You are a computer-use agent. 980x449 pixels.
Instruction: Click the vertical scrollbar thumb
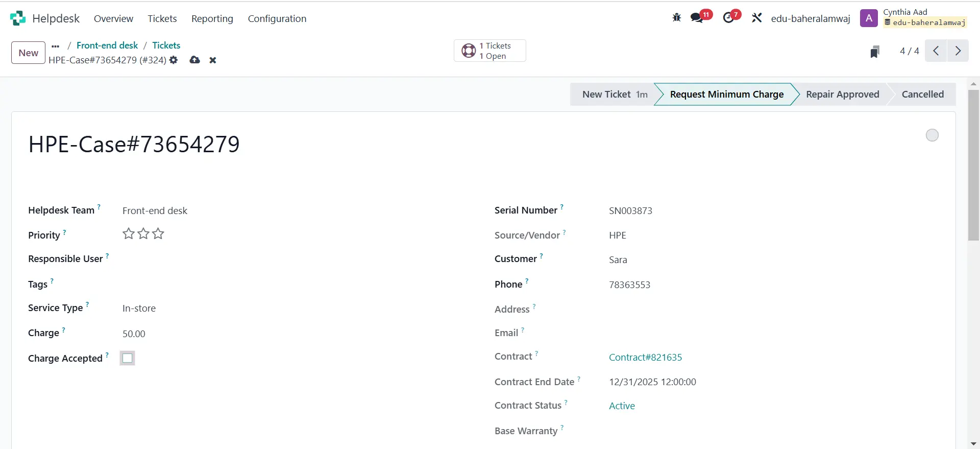(x=973, y=165)
